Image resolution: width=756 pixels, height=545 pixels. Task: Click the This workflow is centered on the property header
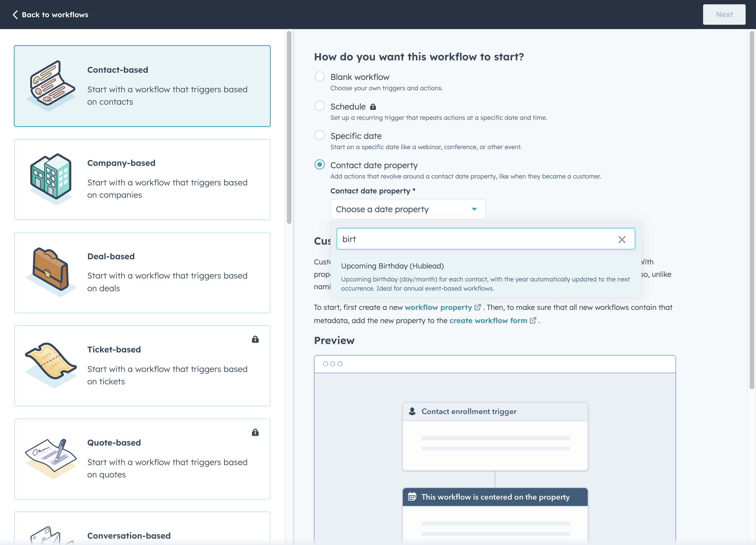coord(495,497)
